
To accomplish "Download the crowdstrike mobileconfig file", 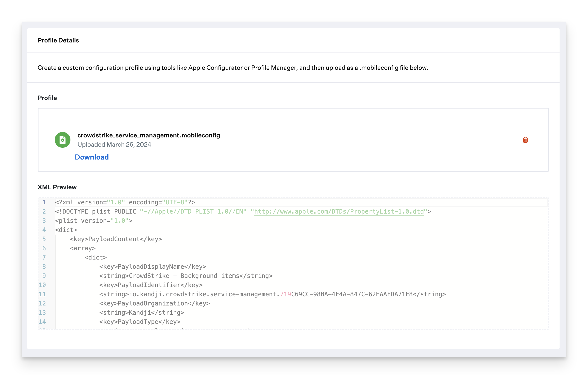I will click(x=92, y=157).
